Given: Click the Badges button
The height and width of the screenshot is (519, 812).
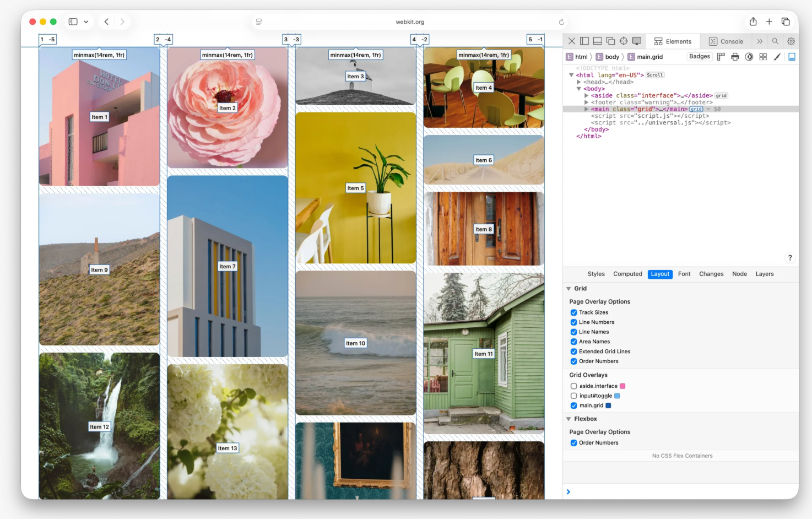Looking at the screenshot, I should point(700,56).
